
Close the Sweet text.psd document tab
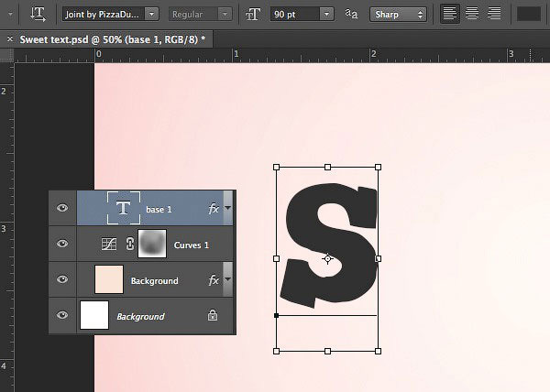[10, 38]
